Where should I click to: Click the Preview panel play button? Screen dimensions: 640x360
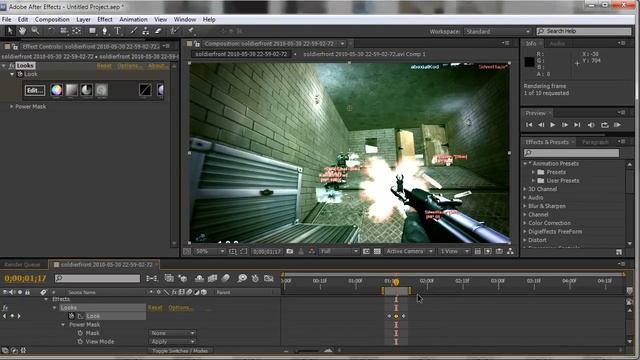tap(552, 125)
